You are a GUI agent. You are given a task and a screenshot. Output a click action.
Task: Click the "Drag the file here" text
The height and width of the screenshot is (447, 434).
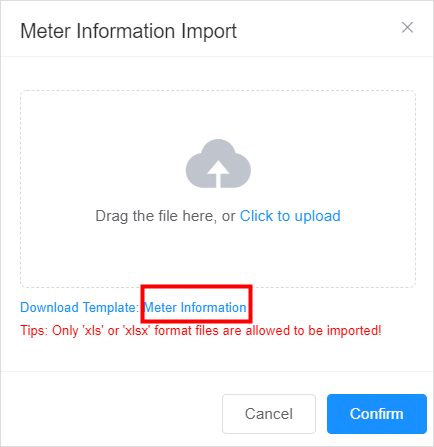tap(156, 216)
